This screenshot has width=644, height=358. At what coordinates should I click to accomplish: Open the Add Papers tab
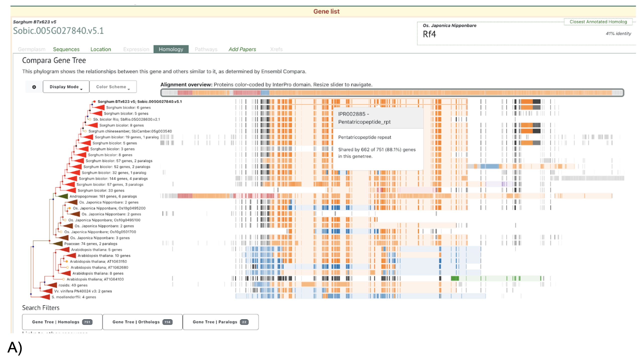click(242, 49)
